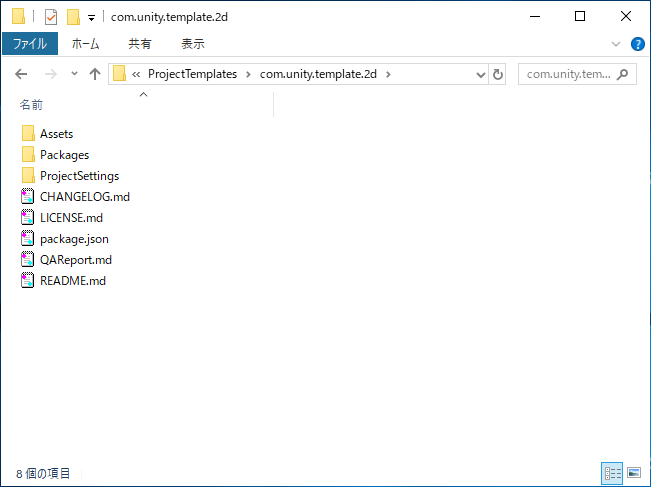This screenshot has width=651, height=487.
Task: Expand the ProjectTemplates breadcrumb chevron
Action: (248, 74)
